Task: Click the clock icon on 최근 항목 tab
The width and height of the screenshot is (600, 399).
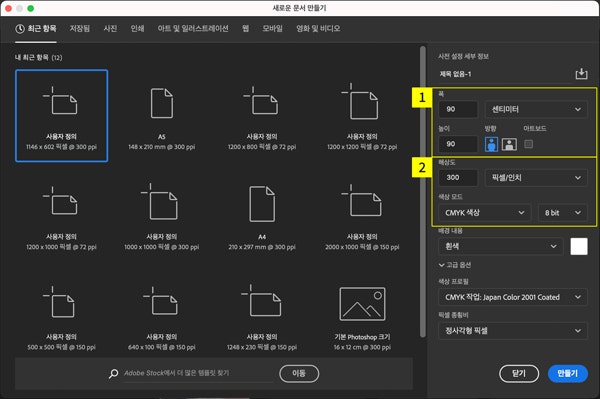Action: pos(20,28)
